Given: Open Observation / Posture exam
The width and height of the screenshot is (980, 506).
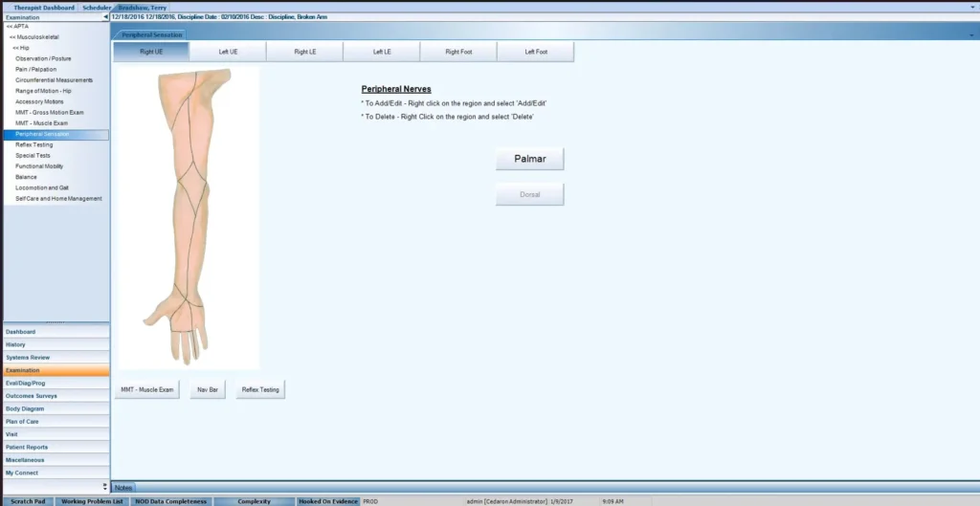Looking at the screenshot, I should (43, 58).
